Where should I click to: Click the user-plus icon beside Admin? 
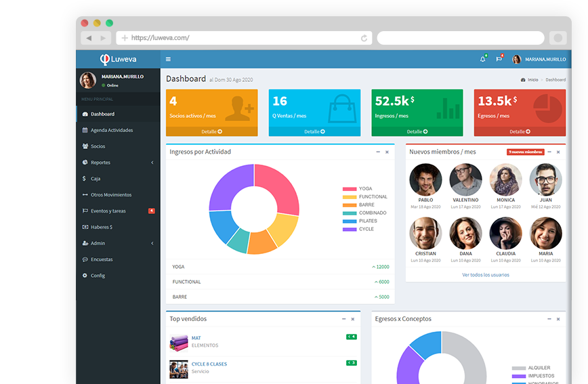(85, 243)
